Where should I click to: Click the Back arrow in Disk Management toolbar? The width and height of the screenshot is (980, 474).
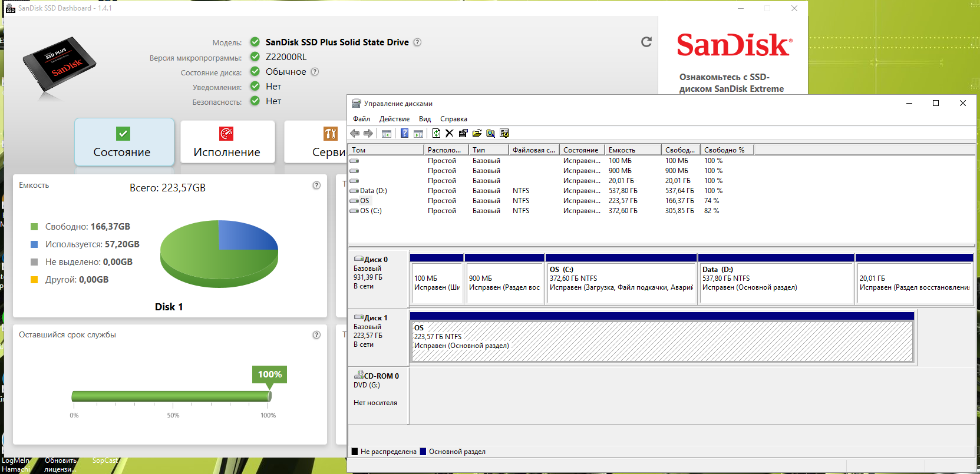(355, 134)
